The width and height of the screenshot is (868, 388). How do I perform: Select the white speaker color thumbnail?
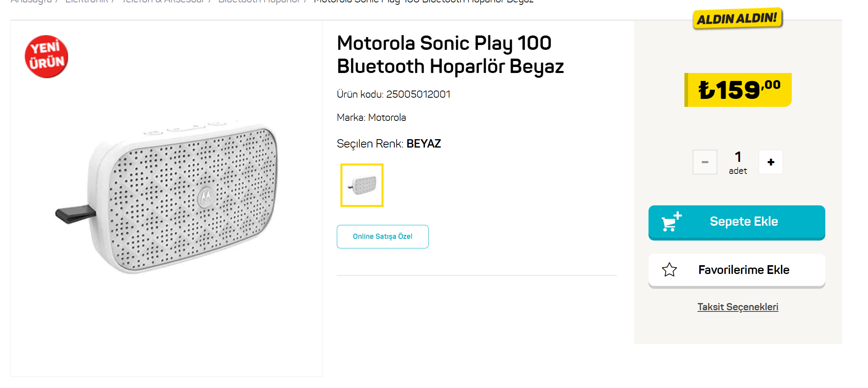tap(362, 185)
